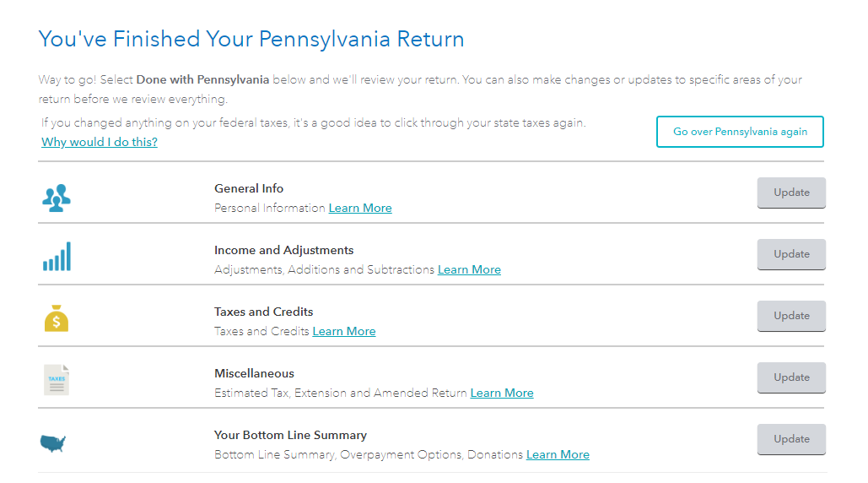Click the Income and Adjustments bar chart icon
This screenshot has height=483, width=868.
[x=57, y=257]
